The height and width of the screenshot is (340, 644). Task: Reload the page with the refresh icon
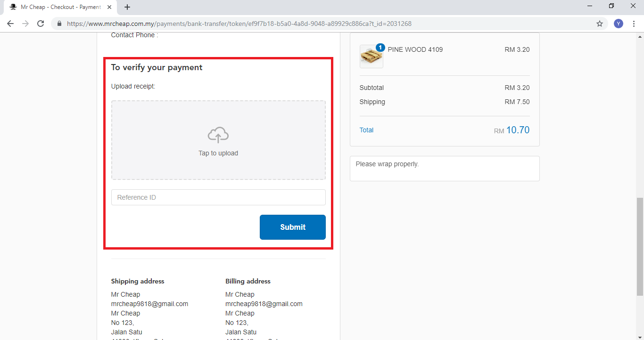(x=41, y=24)
